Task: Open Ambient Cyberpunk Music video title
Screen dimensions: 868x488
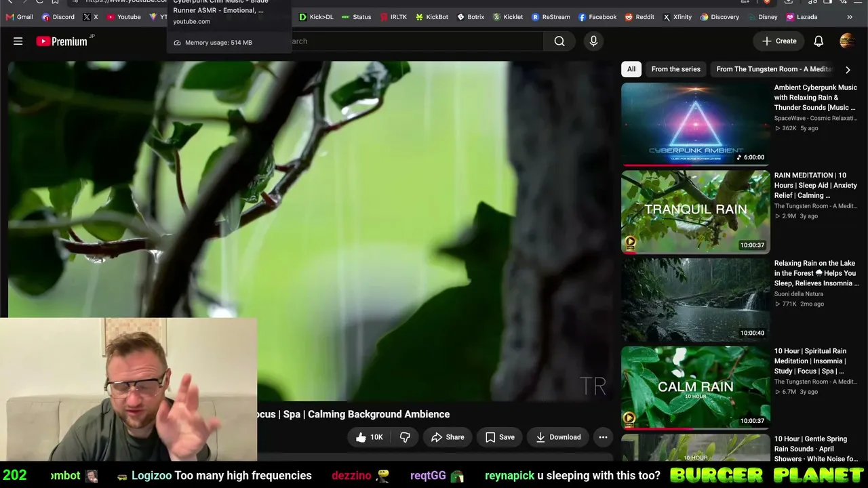Action: pyautogui.click(x=816, y=98)
